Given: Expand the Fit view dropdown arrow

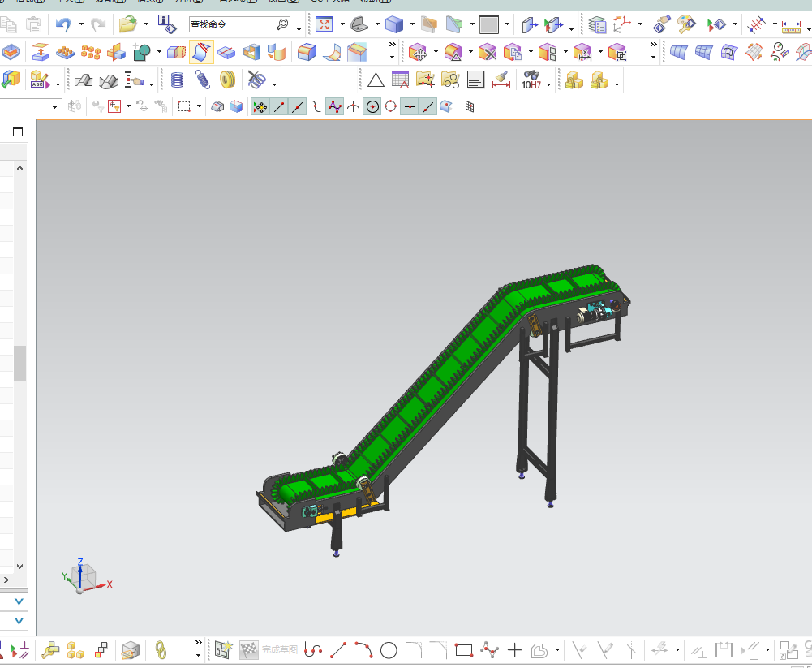Looking at the screenshot, I should pyautogui.click(x=342, y=24).
